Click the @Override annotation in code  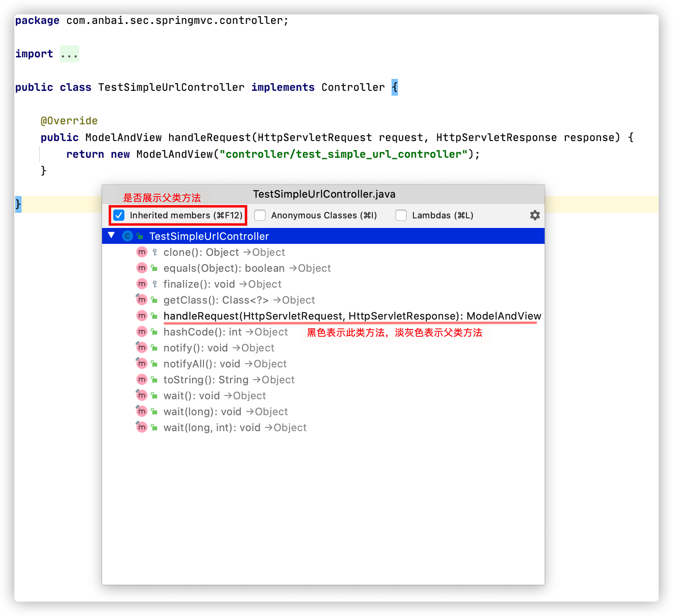(69, 121)
